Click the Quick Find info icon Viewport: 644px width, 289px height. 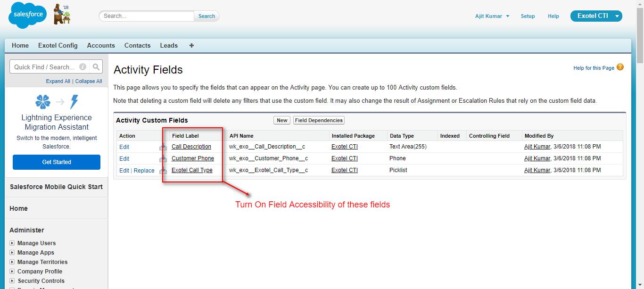[x=83, y=67]
